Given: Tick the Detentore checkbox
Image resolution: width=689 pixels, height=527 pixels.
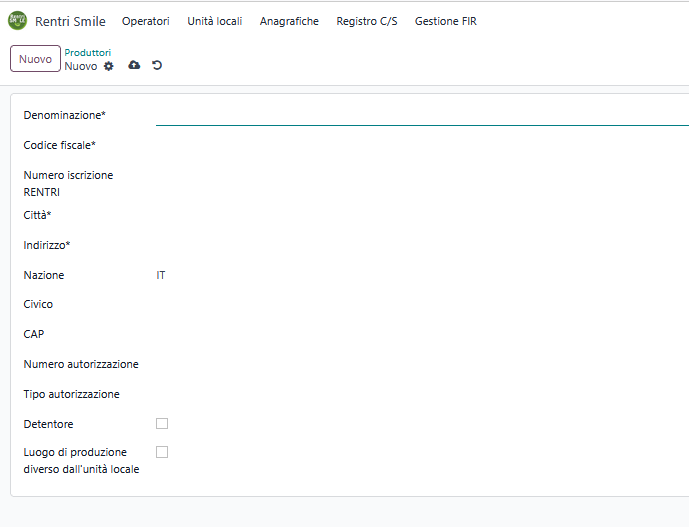Looking at the screenshot, I should coord(162,423).
